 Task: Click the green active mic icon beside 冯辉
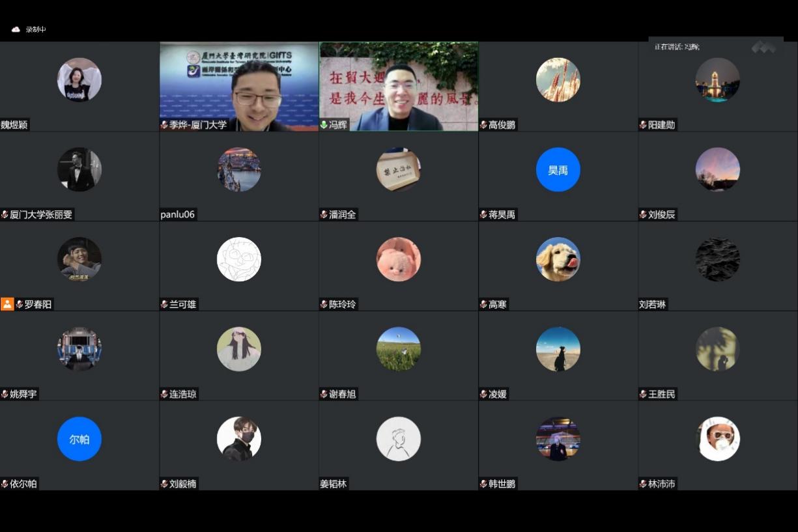click(324, 125)
